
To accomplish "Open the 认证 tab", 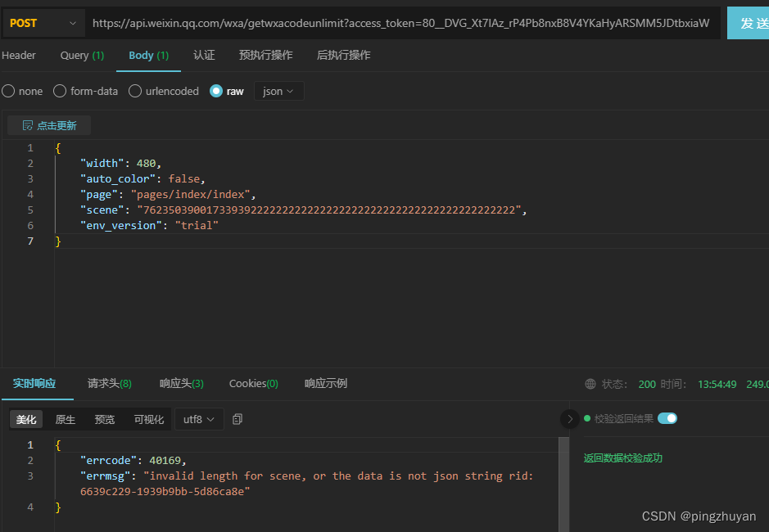I will (204, 55).
